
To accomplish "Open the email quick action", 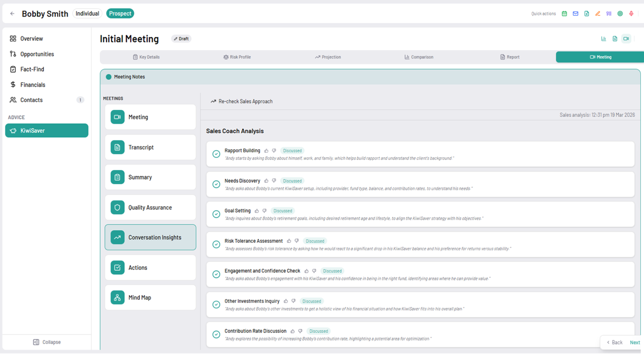I will click(x=575, y=13).
